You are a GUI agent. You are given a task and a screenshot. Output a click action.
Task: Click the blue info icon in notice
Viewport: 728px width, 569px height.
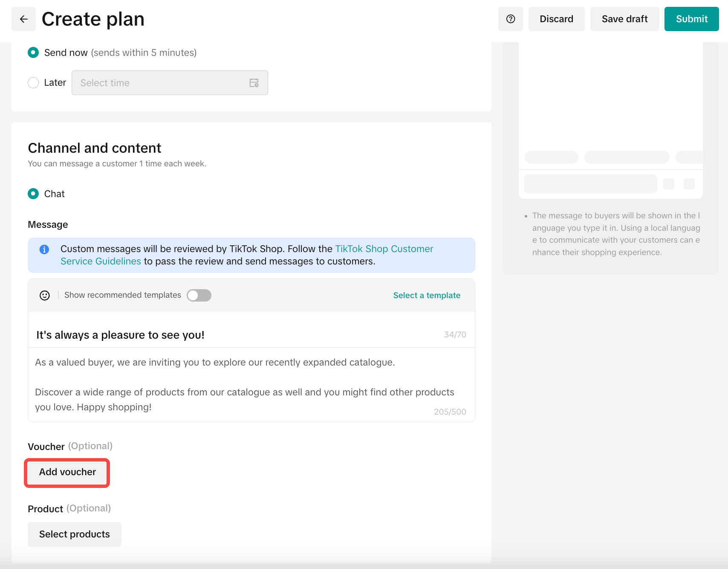pyautogui.click(x=44, y=250)
